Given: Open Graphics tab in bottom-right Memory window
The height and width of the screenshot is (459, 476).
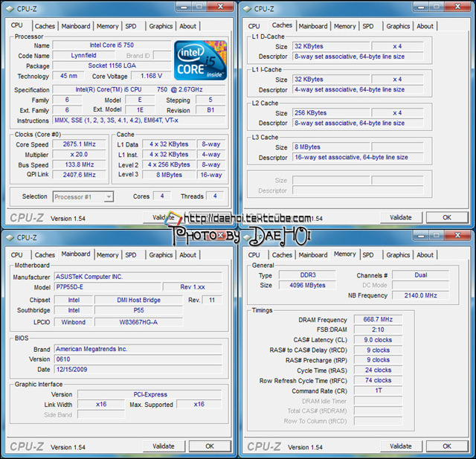Looking at the screenshot, I should click(x=398, y=255).
